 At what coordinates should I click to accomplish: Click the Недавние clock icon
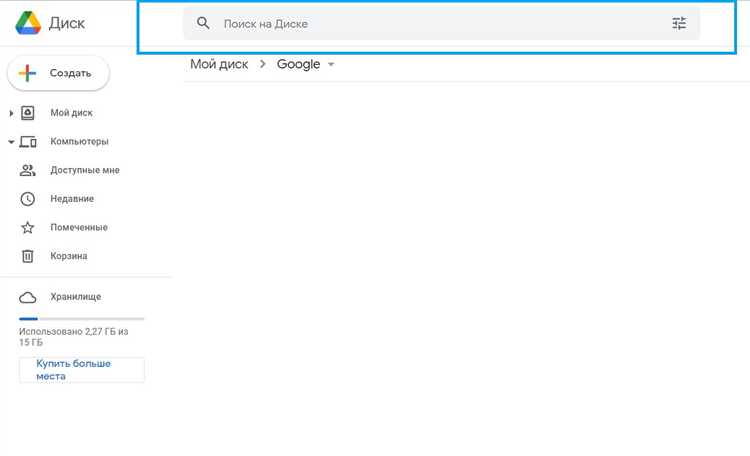tap(28, 199)
